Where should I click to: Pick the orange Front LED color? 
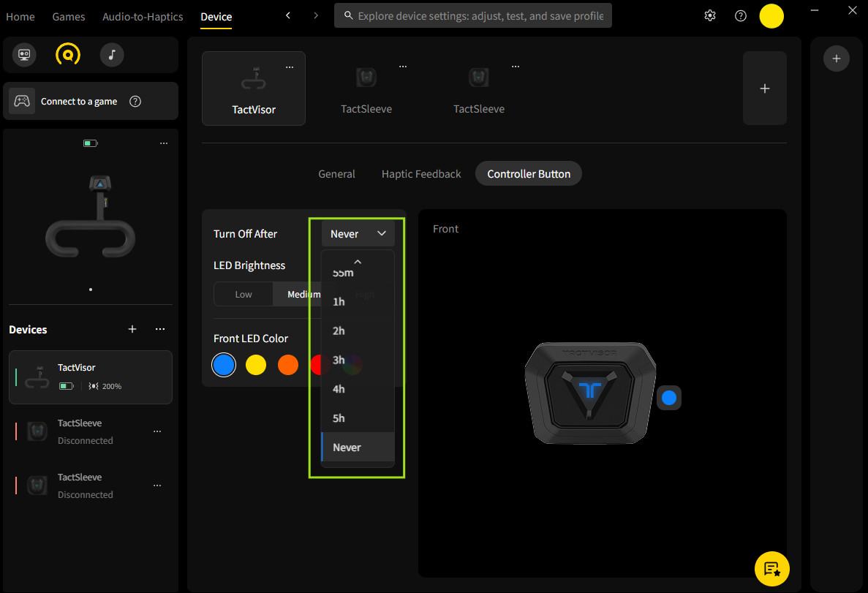288,365
